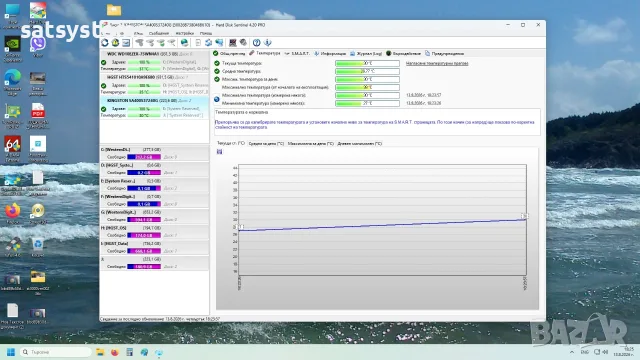
Task: Select the D: [HGST_Syste..] partition row
Action: [154, 169]
